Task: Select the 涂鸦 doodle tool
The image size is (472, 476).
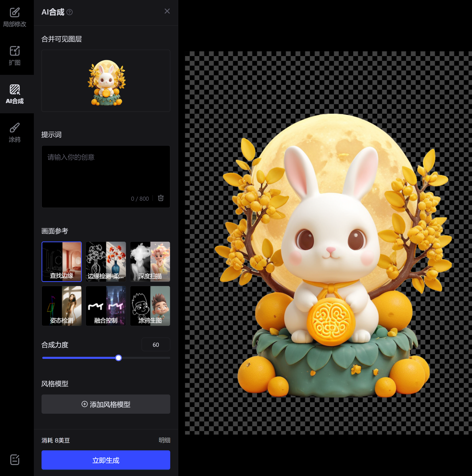Action: pyautogui.click(x=15, y=133)
